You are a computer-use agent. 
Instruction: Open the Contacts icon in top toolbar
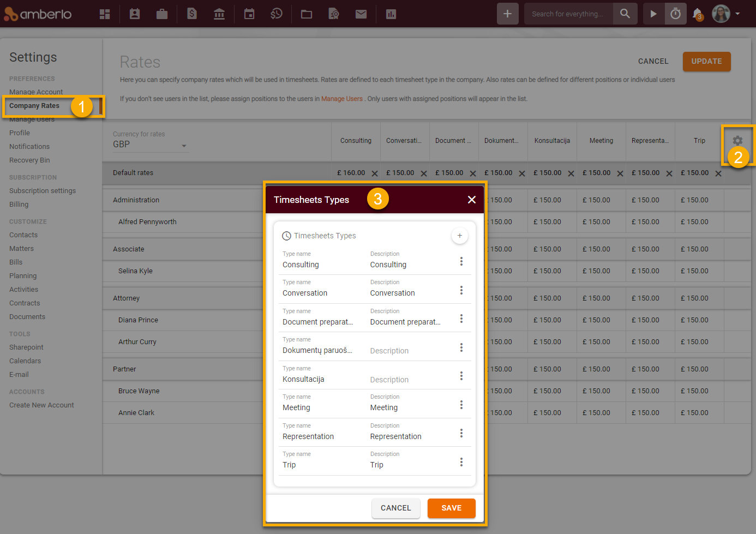[134, 14]
